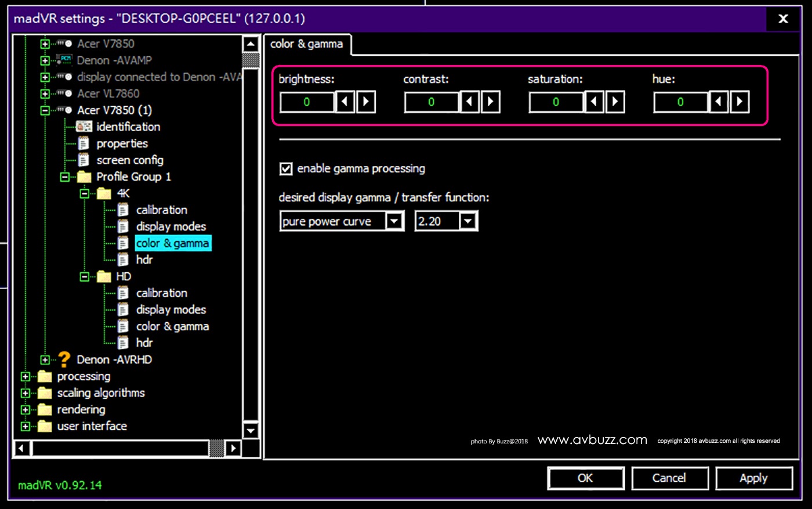Screen dimensions: 812x509
Task: Click the identification device icon
Action: 84,127
